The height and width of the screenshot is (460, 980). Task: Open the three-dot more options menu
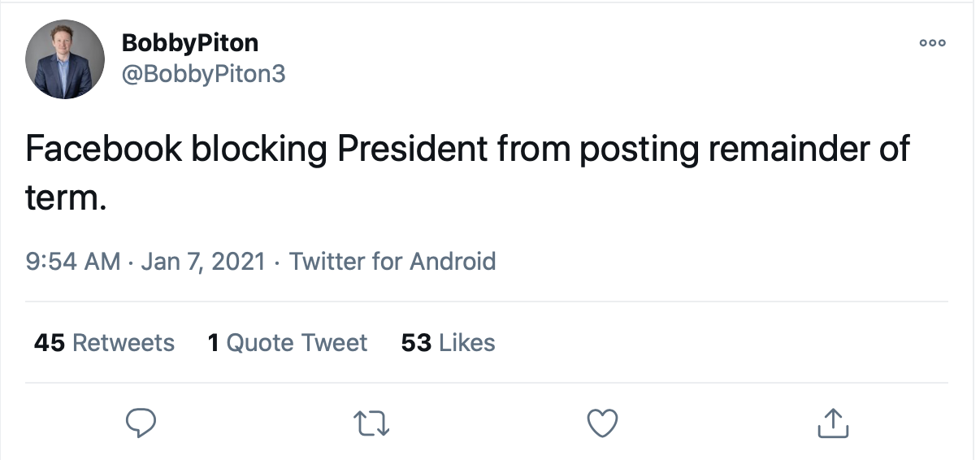(x=932, y=43)
